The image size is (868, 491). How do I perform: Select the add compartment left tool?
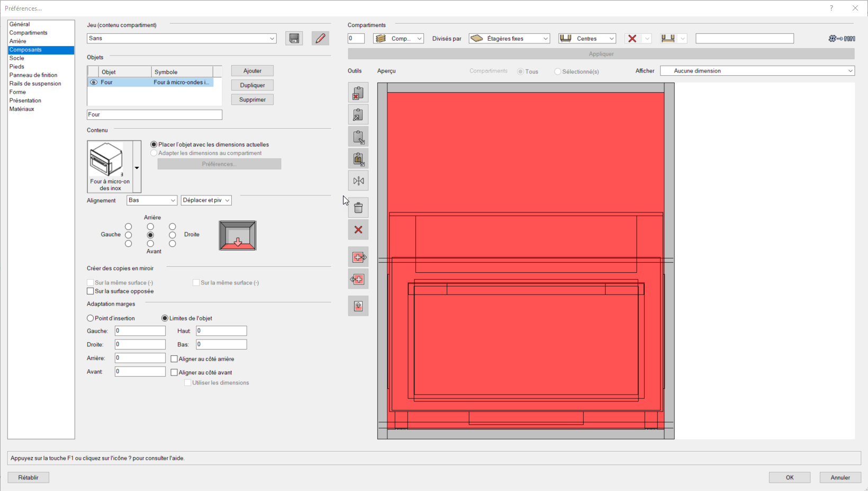pyautogui.click(x=358, y=279)
